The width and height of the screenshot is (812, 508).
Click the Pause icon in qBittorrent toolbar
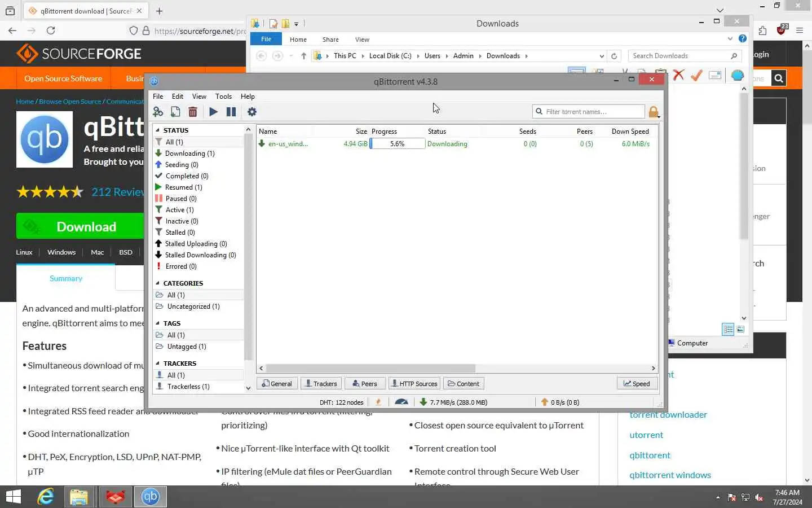pyautogui.click(x=231, y=112)
